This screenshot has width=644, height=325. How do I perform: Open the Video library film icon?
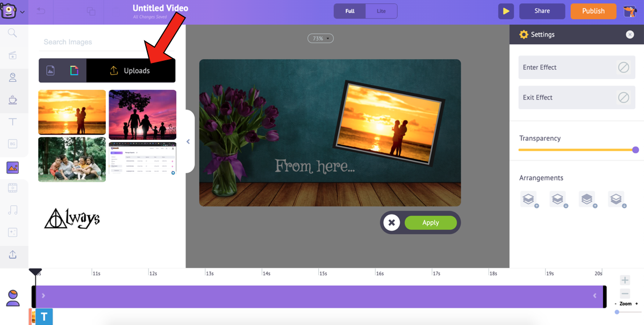pos(12,188)
